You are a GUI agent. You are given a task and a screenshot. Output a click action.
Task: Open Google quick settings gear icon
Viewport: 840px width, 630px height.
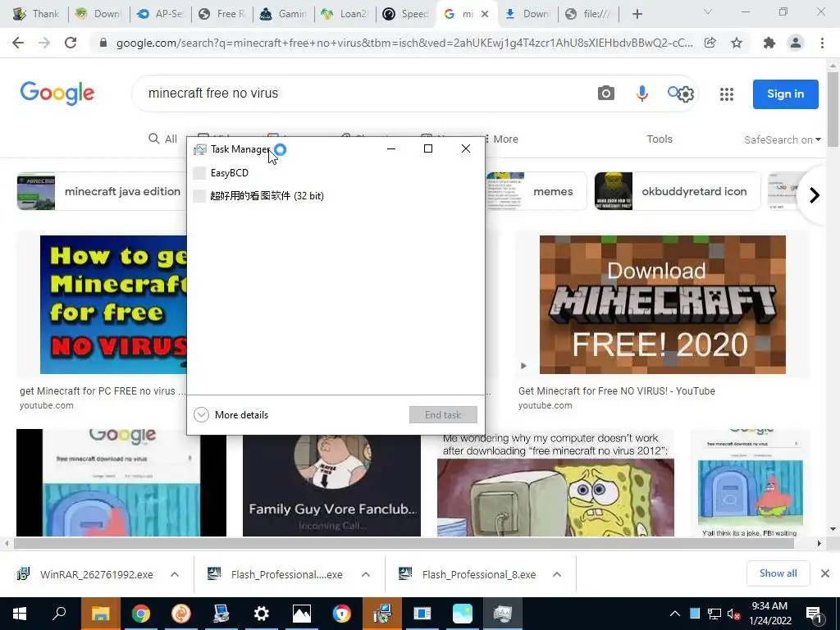click(x=686, y=94)
